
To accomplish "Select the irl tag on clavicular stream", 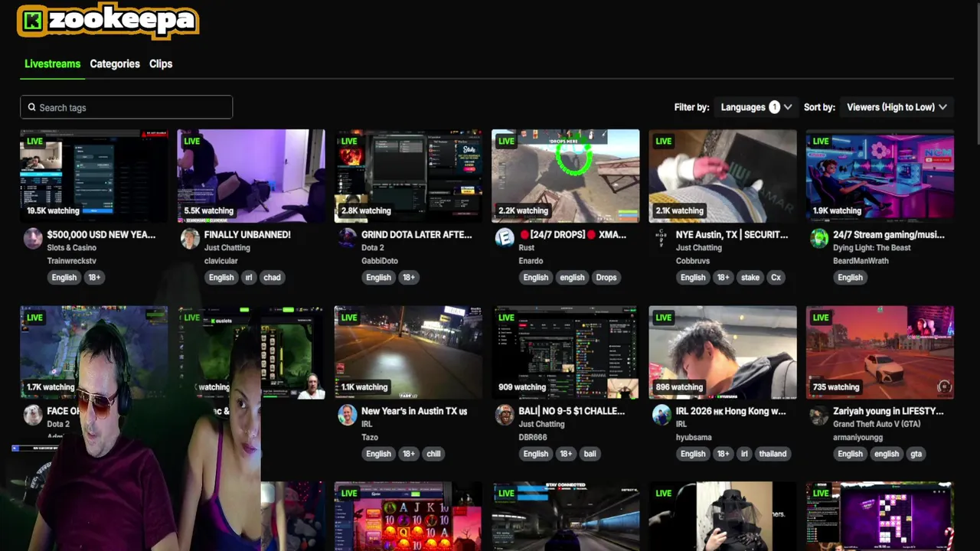I will point(248,277).
